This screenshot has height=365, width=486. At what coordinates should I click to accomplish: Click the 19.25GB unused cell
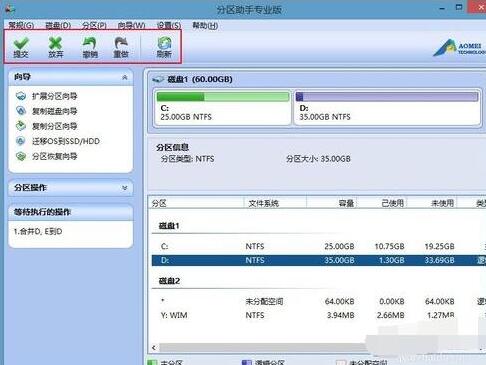(439, 246)
